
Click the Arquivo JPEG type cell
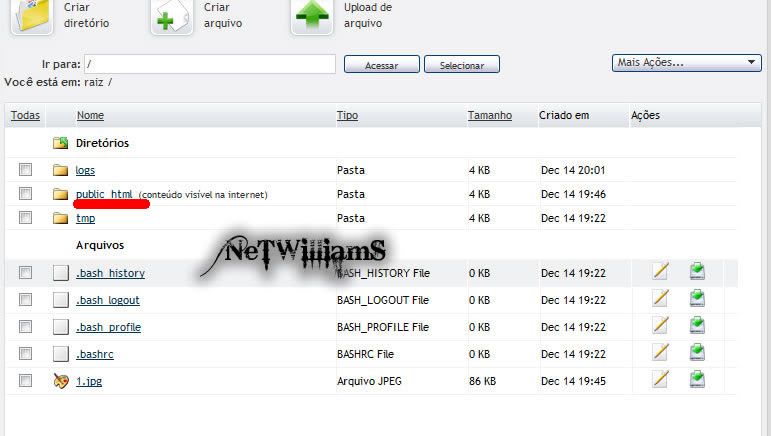click(369, 381)
